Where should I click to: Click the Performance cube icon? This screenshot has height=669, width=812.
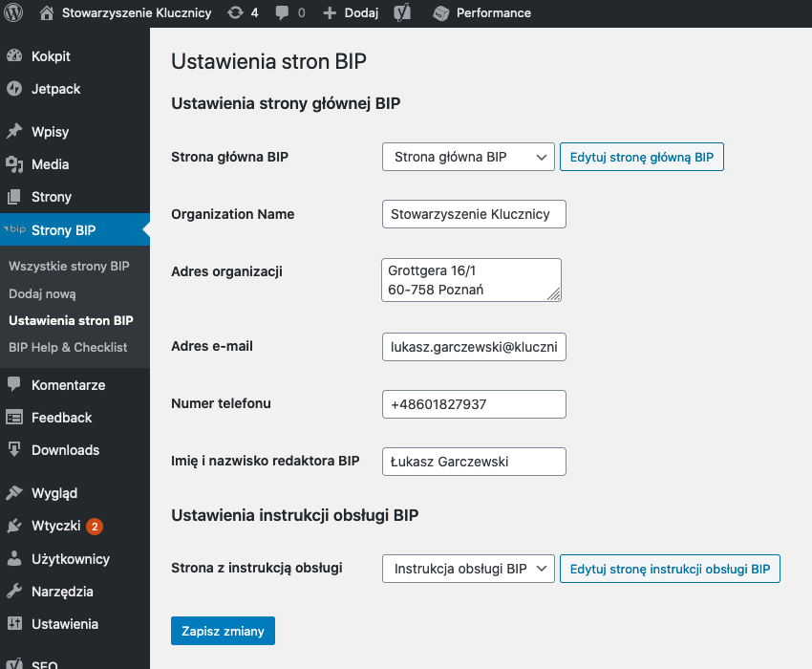pos(440,13)
